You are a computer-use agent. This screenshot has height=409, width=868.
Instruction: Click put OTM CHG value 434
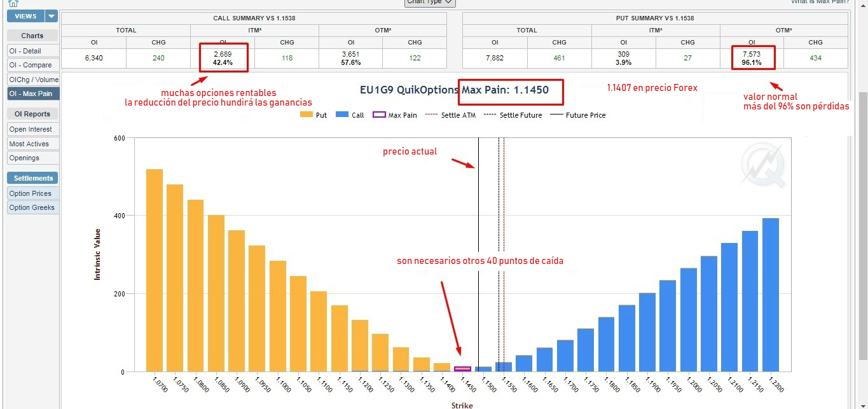pyautogui.click(x=816, y=59)
